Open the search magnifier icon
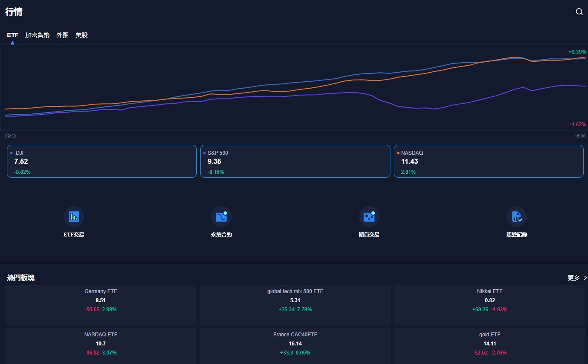The height and width of the screenshot is (364, 588). pyautogui.click(x=579, y=12)
